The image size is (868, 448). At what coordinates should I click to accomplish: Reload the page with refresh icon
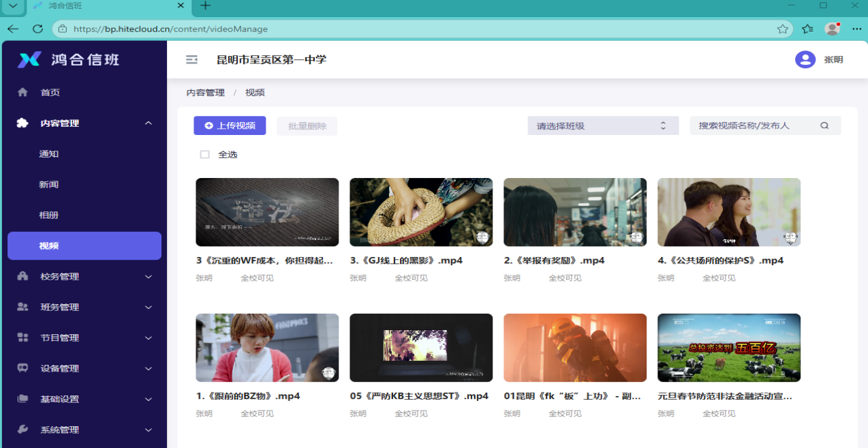point(37,29)
